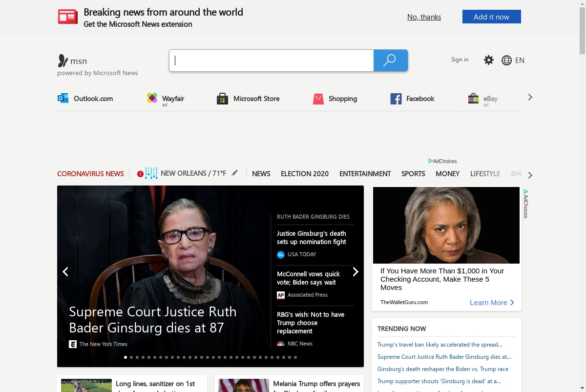Open 'Justice Ginsburg's death sets up nomination fight'
This screenshot has width=586, height=392.
[x=312, y=238]
